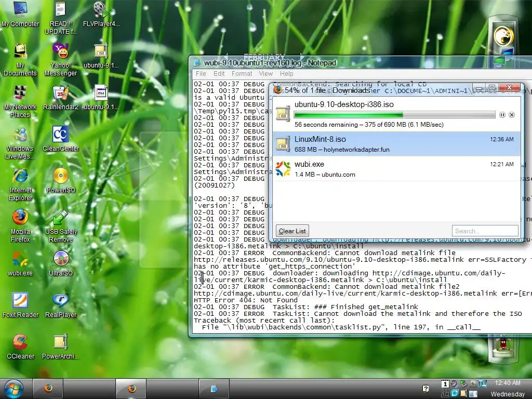
Task: Select the wubi.exe download entry in Downloads
Action: (396, 169)
